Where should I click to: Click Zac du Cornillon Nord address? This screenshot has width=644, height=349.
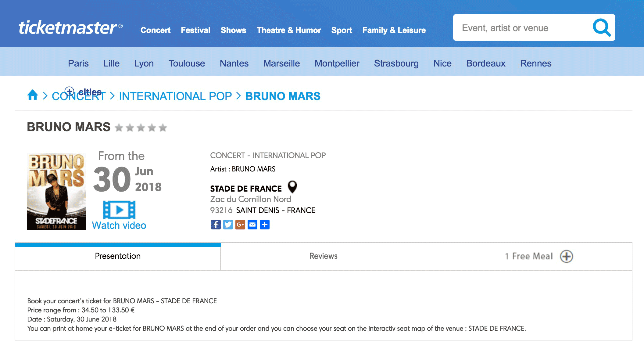[251, 199]
